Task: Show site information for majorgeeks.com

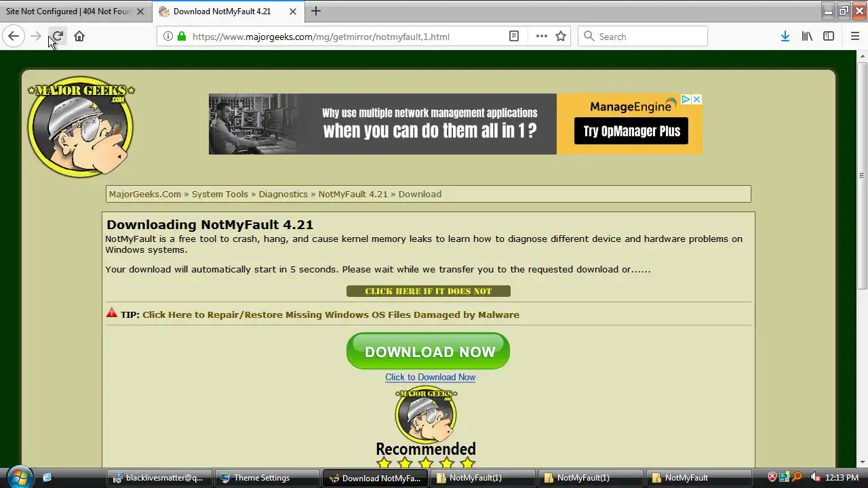Action: (x=167, y=36)
